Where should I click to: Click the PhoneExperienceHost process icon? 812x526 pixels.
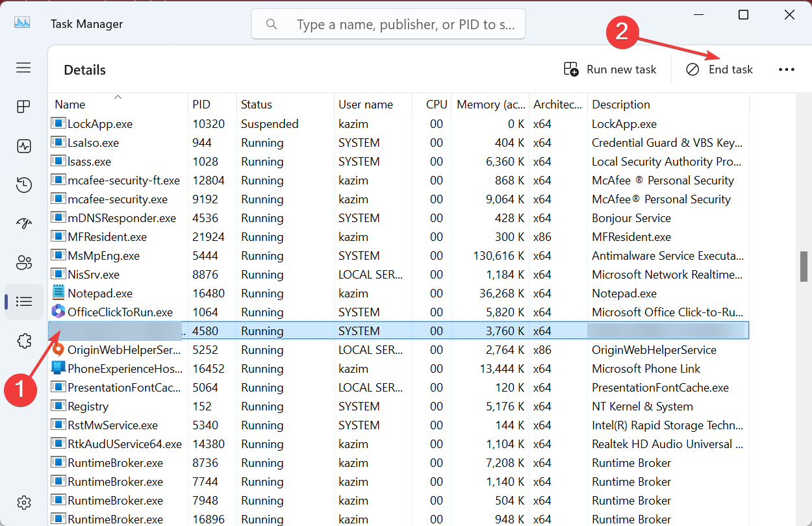tap(58, 369)
